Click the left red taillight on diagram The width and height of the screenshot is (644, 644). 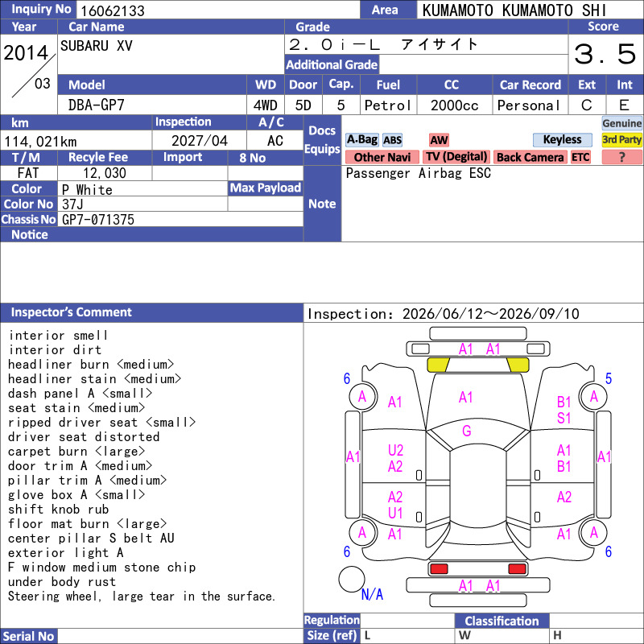pos(439,569)
